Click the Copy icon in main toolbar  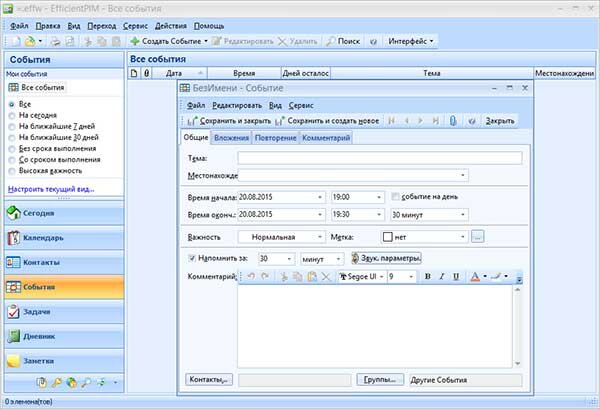(102, 41)
